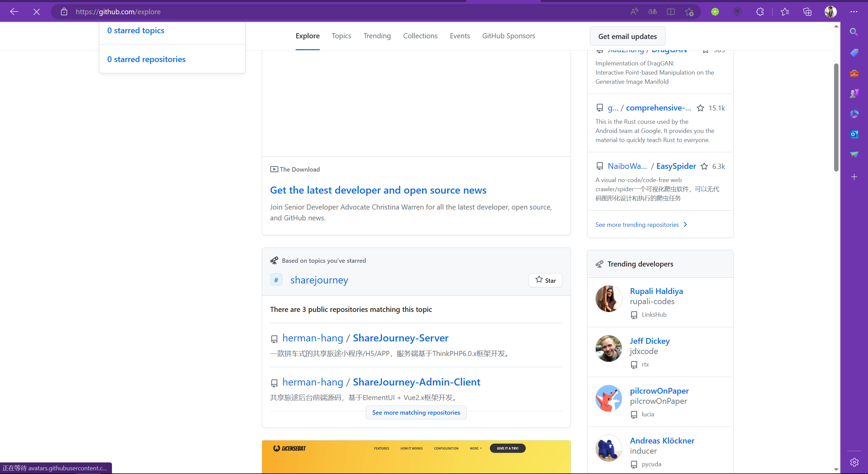
Task: Open immersive reader view
Action: point(671,12)
